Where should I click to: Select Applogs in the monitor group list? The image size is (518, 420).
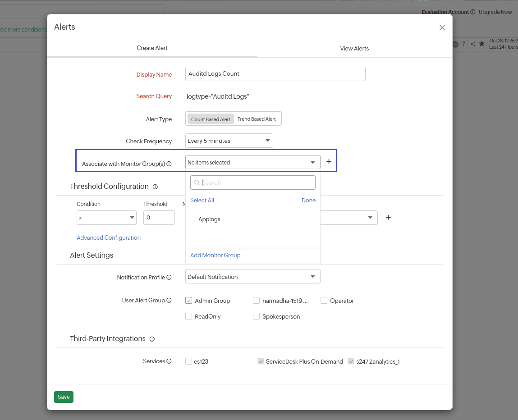pos(209,219)
